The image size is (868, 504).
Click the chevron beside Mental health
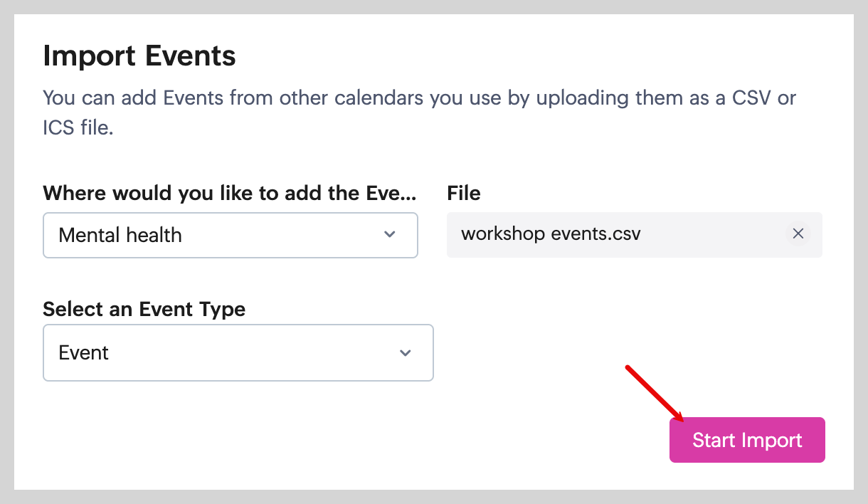(389, 235)
